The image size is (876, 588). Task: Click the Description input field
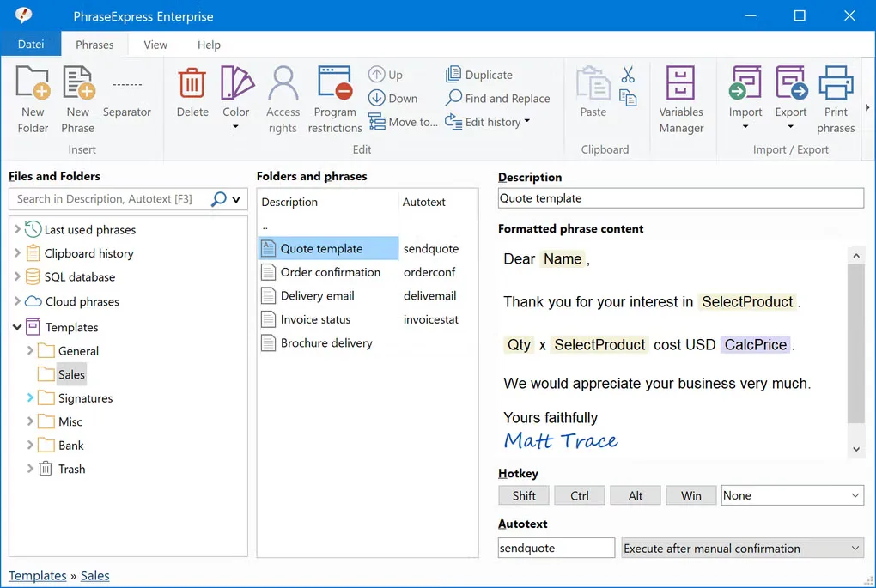(x=680, y=198)
